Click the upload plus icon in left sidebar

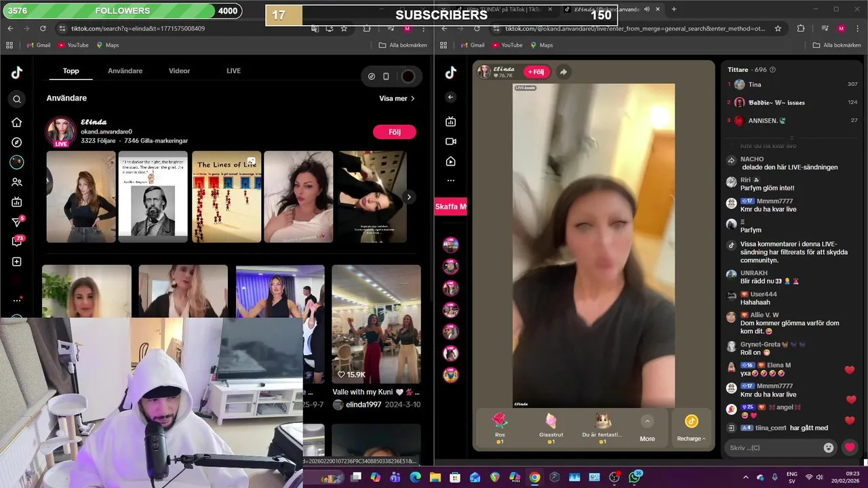click(17, 262)
